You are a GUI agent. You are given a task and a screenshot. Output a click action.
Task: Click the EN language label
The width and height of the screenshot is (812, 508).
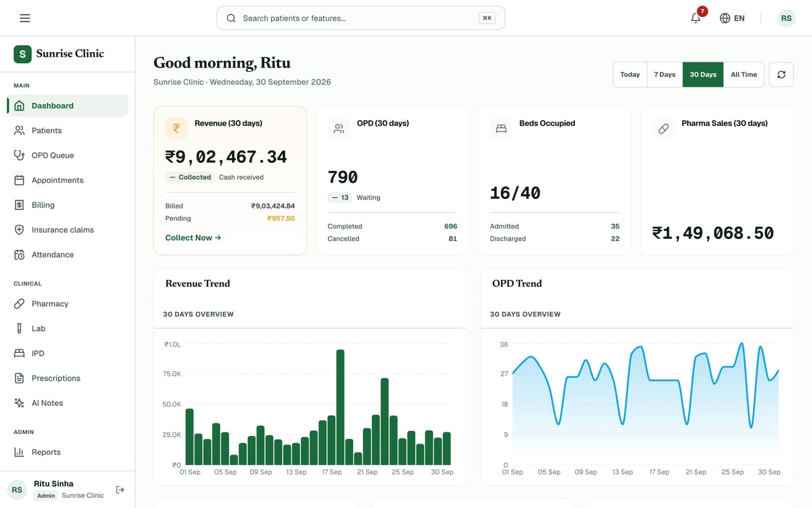coord(739,18)
